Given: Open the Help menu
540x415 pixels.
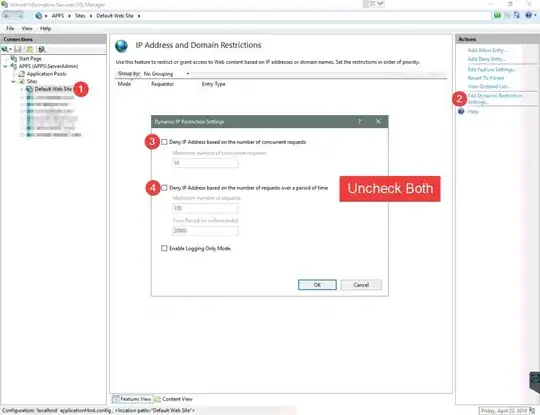Looking at the screenshot, I should click(45, 28).
